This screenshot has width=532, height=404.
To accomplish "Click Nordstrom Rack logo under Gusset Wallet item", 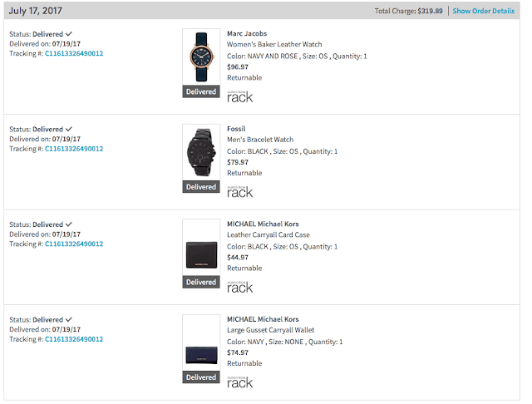I will point(240,382).
